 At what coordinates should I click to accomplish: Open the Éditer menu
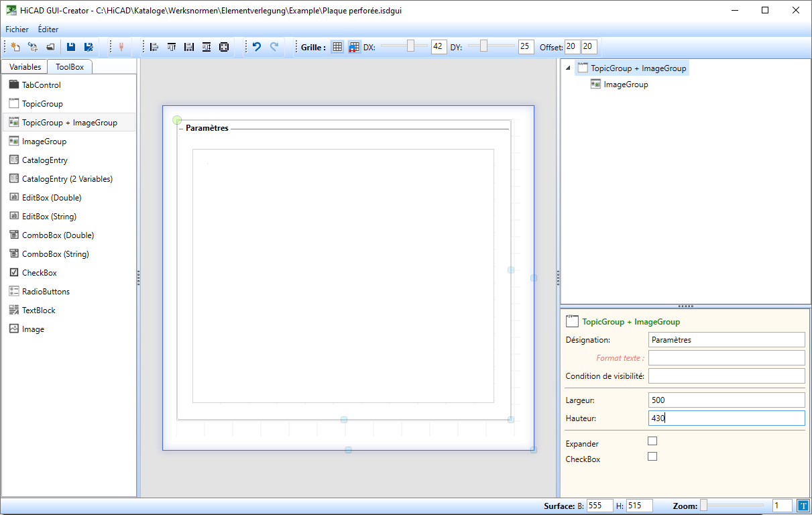(48, 30)
